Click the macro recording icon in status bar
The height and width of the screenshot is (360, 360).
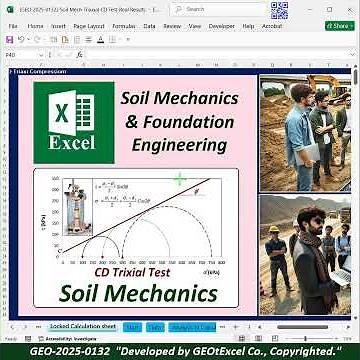[28, 338]
